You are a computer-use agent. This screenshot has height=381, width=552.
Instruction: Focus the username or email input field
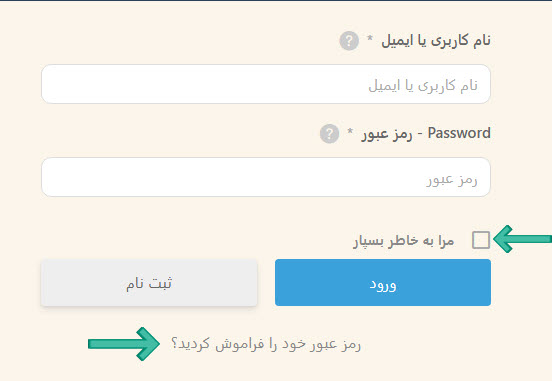[x=266, y=84]
